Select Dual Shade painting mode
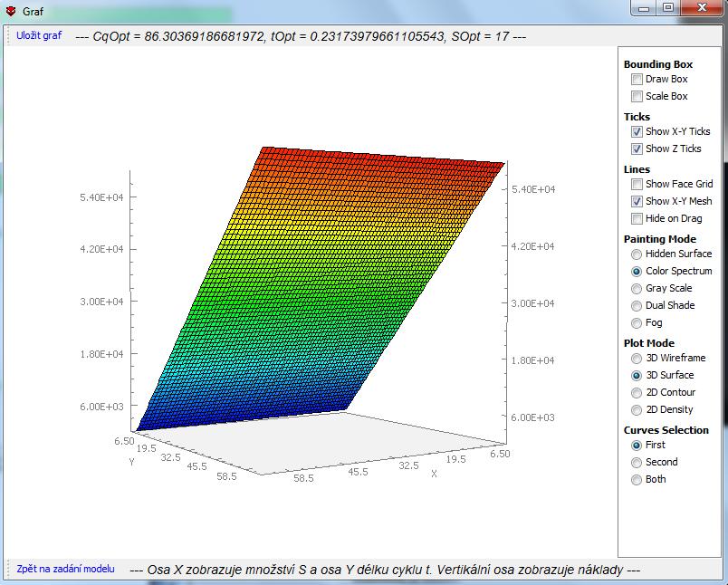The image size is (728, 585). tap(637, 306)
